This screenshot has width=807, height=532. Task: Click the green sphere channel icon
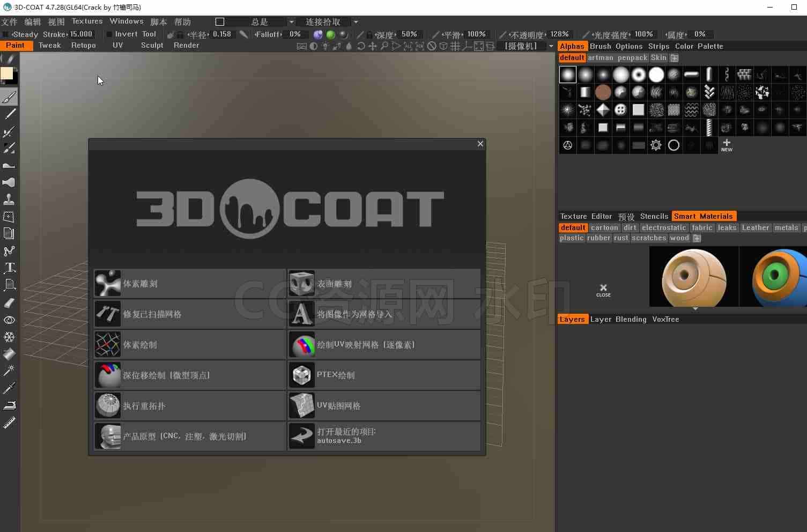coord(331,34)
